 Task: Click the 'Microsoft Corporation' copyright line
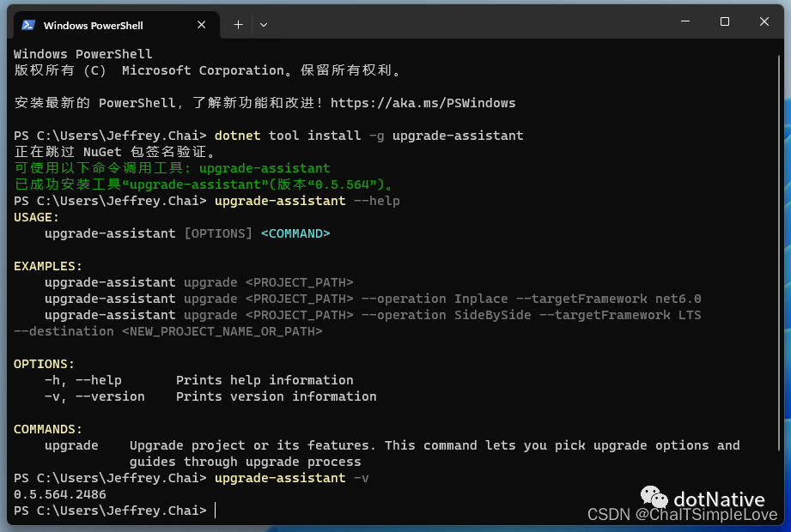(208, 70)
